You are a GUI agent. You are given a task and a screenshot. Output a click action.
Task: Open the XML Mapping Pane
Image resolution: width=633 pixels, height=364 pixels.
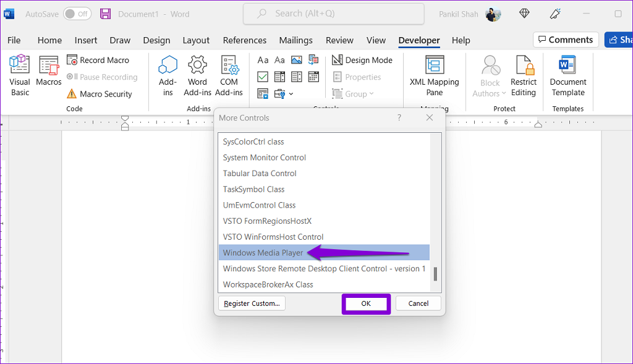tap(434, 75)
